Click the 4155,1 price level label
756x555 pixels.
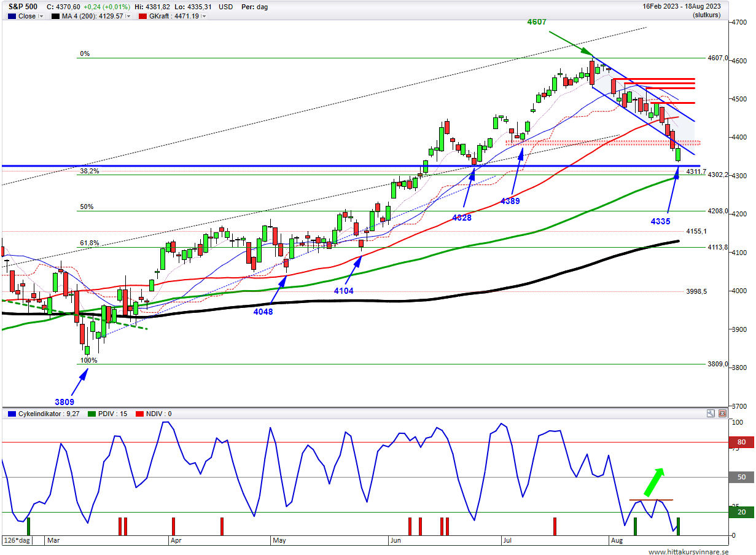696,232
